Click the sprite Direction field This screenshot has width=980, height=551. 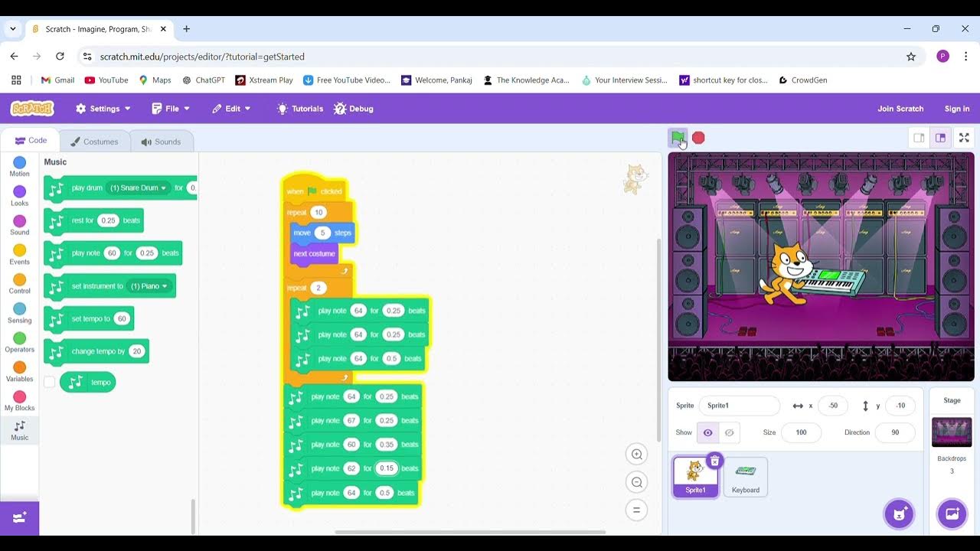click(895, 432)
